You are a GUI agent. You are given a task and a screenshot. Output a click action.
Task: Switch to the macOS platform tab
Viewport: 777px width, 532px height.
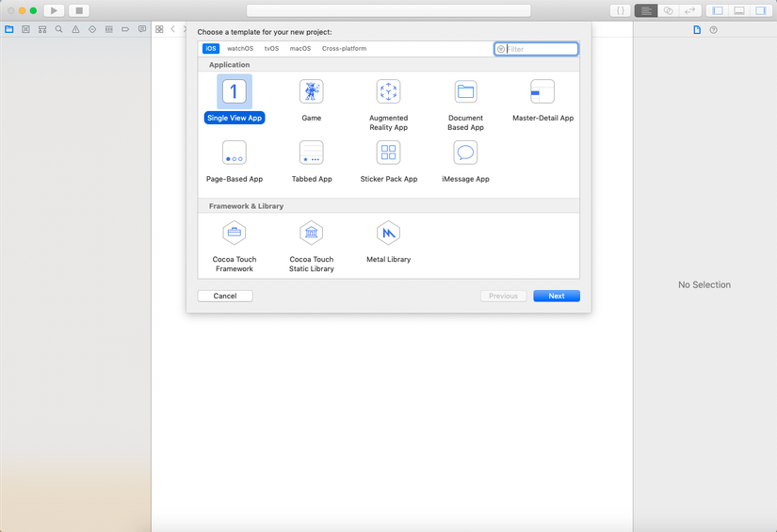[x=300, y=49]
